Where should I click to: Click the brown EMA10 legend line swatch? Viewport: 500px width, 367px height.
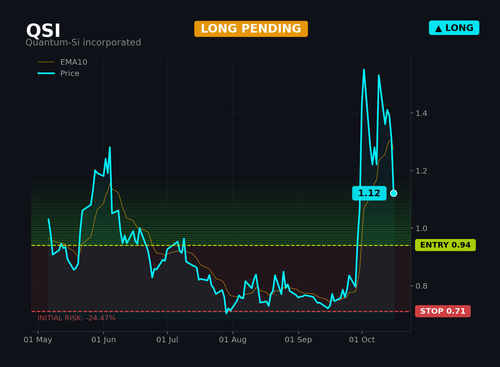[46, 62]
